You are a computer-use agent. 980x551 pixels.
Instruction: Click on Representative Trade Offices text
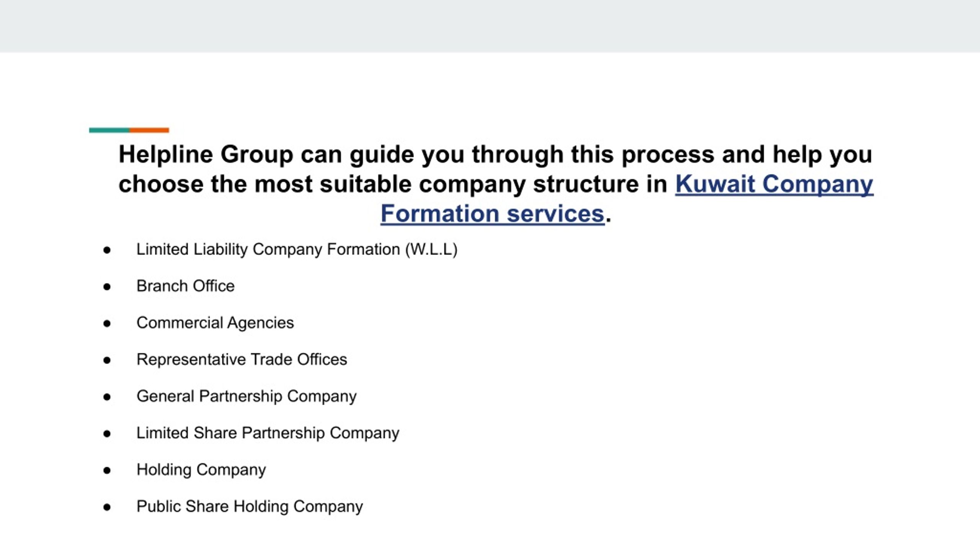(x=242, y=359)
